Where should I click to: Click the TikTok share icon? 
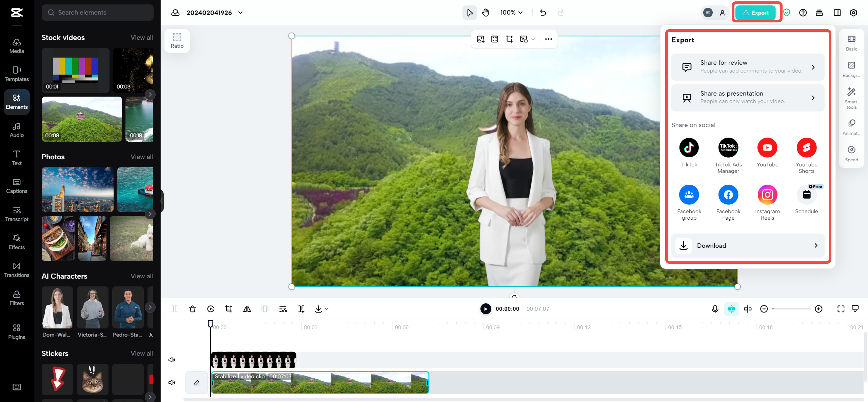click(689, 148)
